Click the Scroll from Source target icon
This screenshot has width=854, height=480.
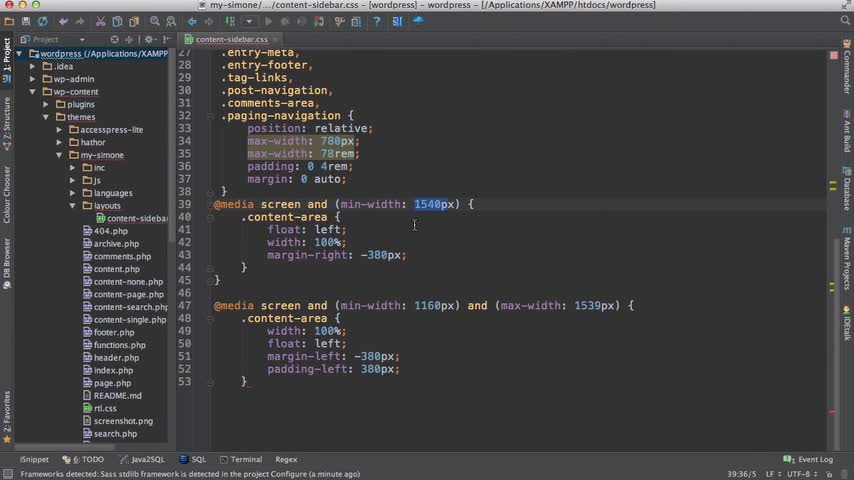pyautogui.click(x=114, y=39)
